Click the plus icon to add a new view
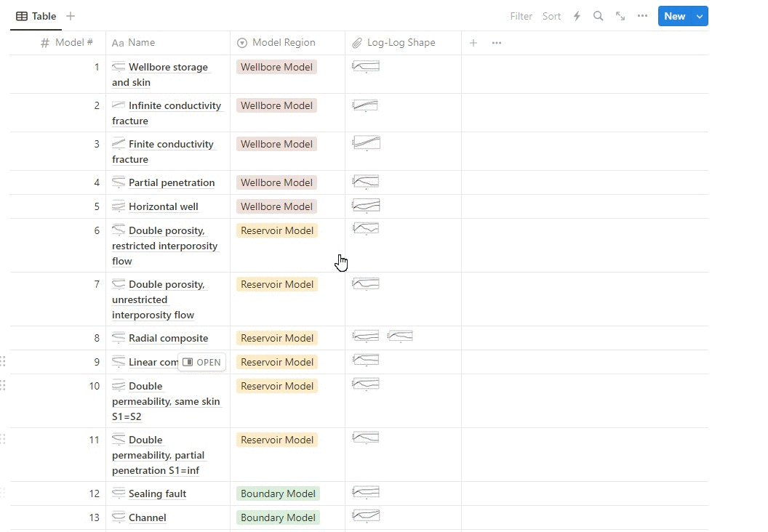Screen dimensions: 768x532 70,15
